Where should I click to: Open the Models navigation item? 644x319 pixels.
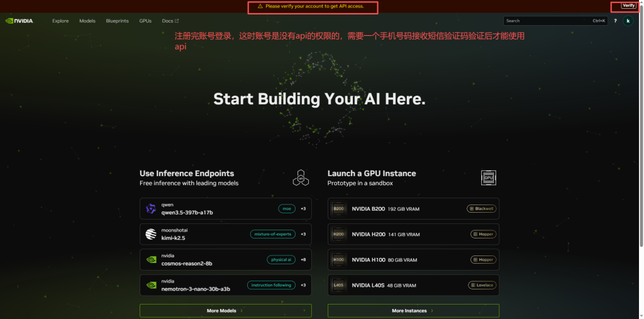click(x=87, y=21)
